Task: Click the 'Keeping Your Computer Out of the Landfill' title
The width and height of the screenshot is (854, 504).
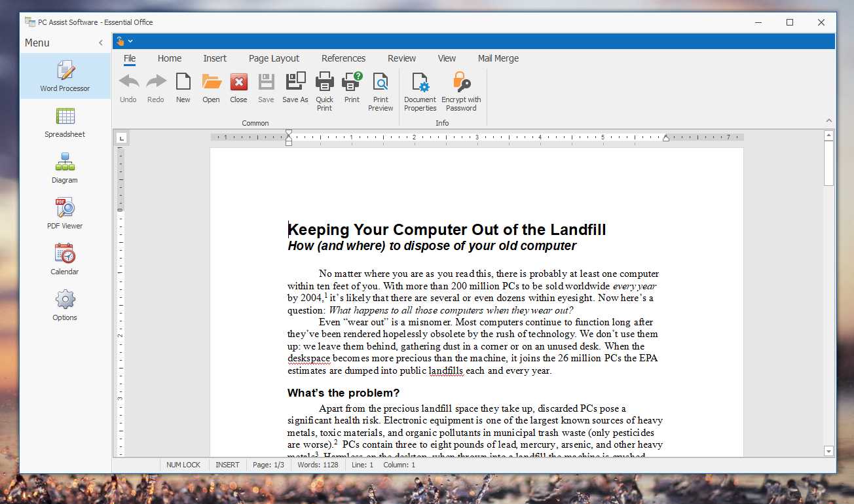Action: 447,230
